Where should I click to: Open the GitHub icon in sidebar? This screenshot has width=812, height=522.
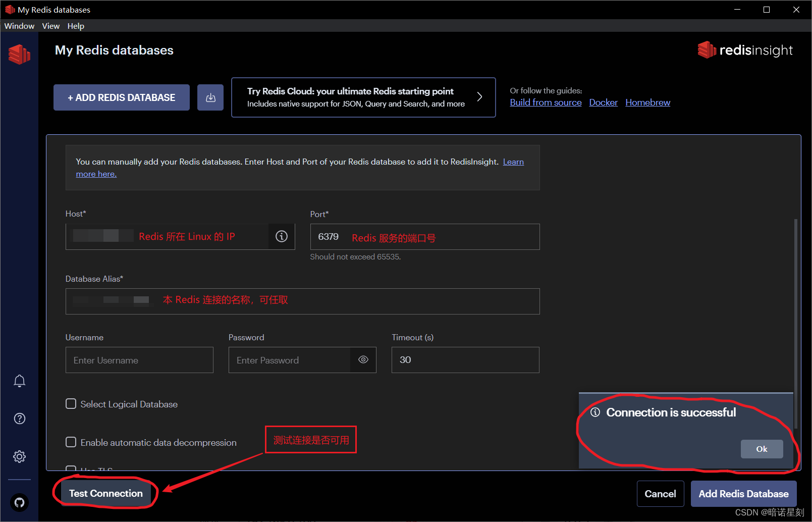[19, 502]
